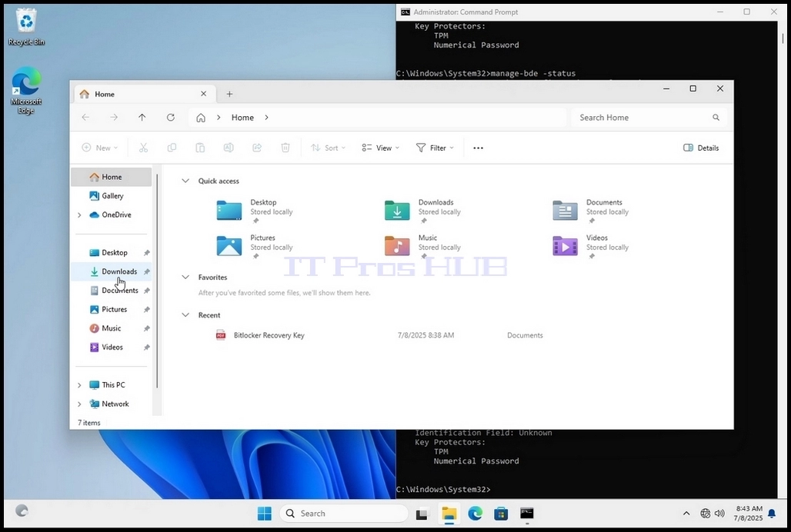Click the Rename icon in toolbar
This screenshot has height=532, width=791.
(x=229, y=148)
